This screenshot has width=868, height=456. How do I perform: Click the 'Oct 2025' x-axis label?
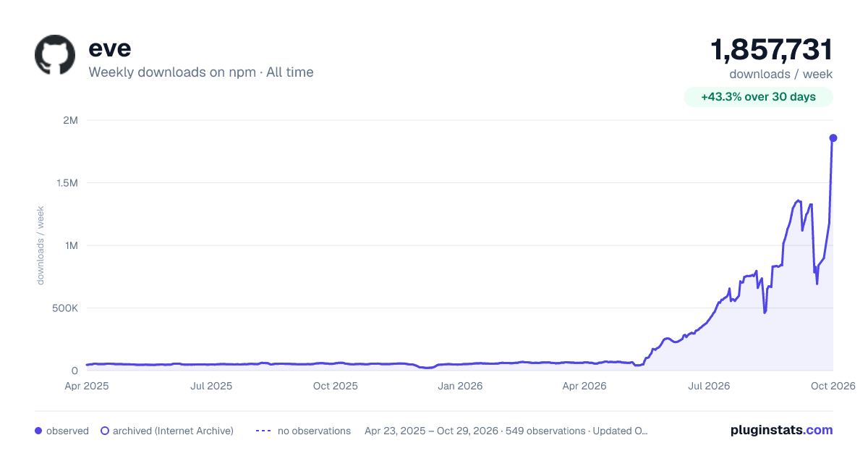(x=336, y=386)
